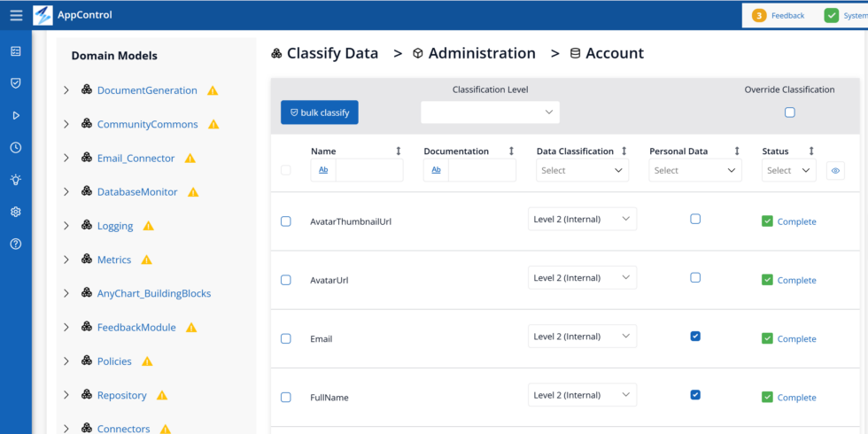868x434 pixels.
Task: Click the green System status check icon
Action: 832,16
